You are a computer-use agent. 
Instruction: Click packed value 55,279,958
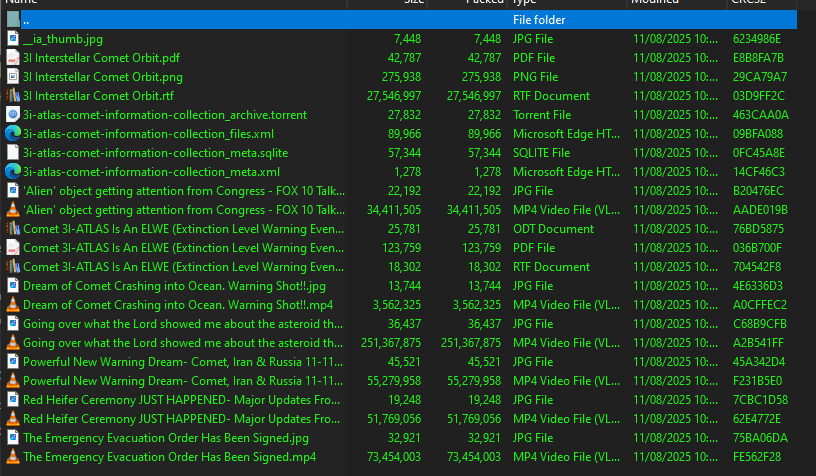[x=474, y=381]
